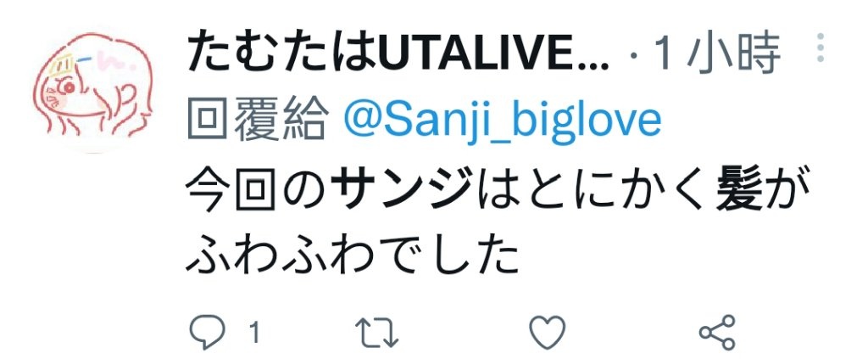
Task: Tap the 回覆給 reply-to label
Action: click(x=258, y=121)
